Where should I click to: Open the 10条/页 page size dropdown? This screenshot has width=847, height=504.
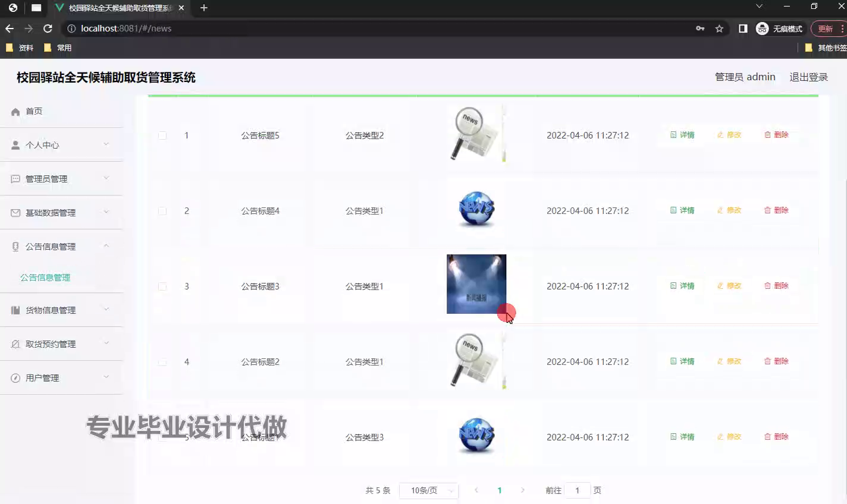point(428,490)
